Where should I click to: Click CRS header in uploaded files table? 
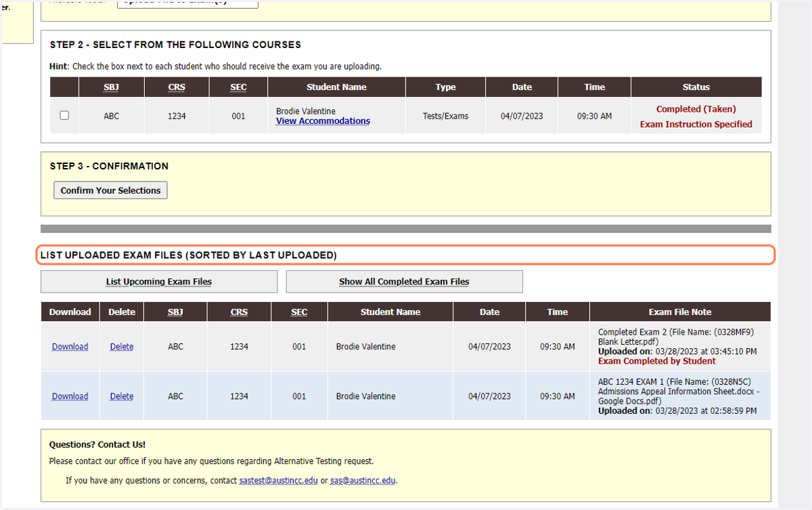coord(239,312)
